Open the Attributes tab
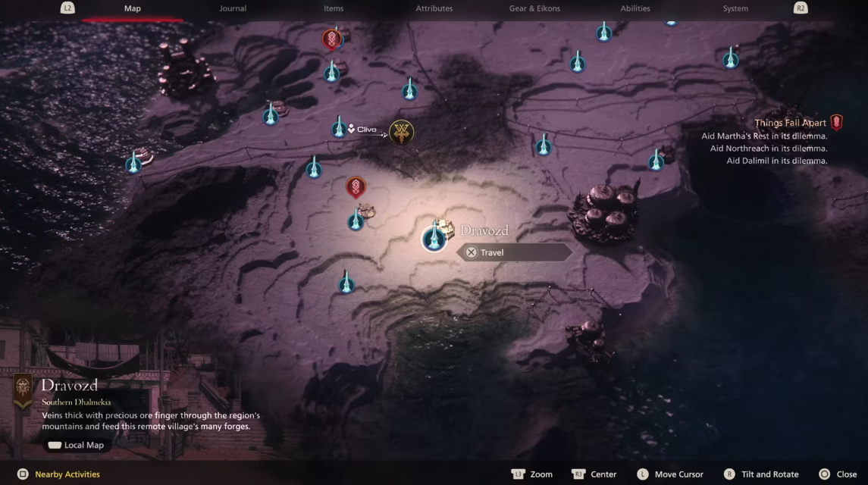This screenshot has height=485, width=868. [x=434, y=8]
